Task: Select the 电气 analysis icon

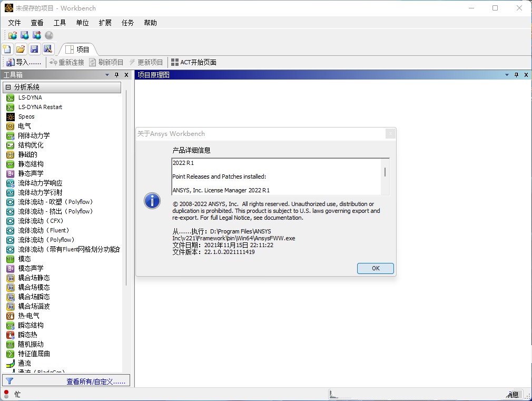Action: pos(10,126)
